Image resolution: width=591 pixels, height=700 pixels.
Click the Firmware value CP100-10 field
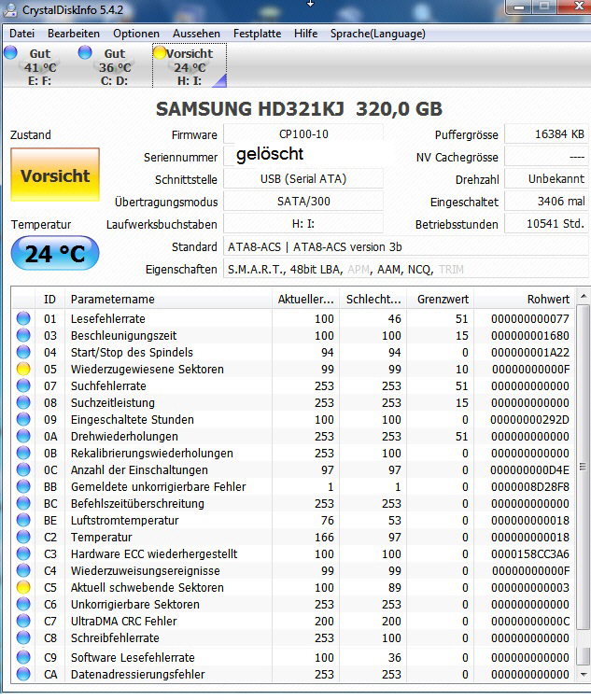pyautogui.click(x=303, y=133)
